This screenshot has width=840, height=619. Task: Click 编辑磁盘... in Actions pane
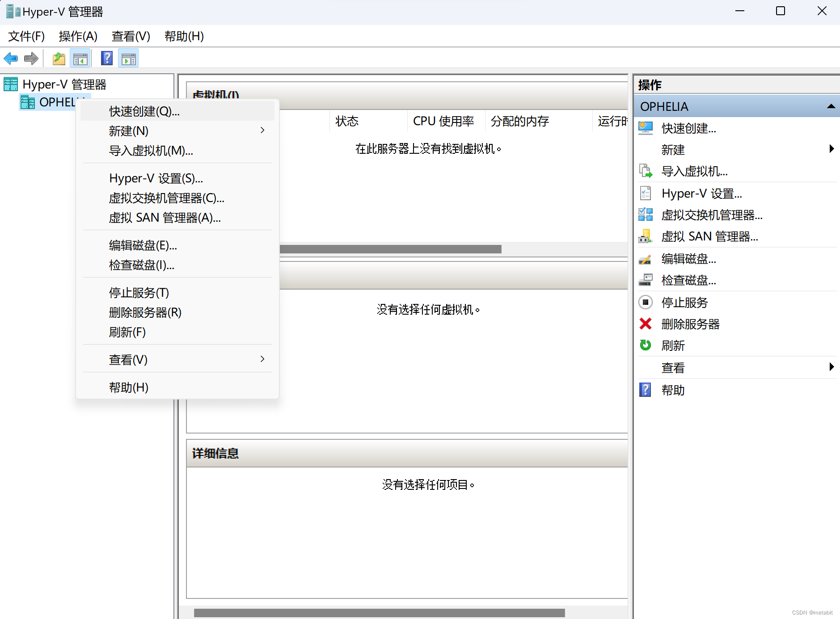[x=689, y=259]
